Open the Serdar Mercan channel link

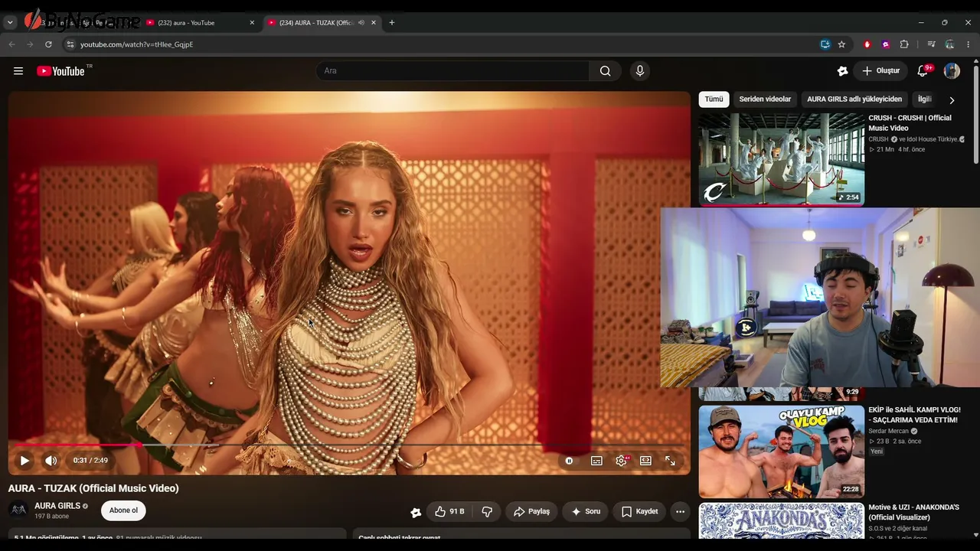click(888, 431)
